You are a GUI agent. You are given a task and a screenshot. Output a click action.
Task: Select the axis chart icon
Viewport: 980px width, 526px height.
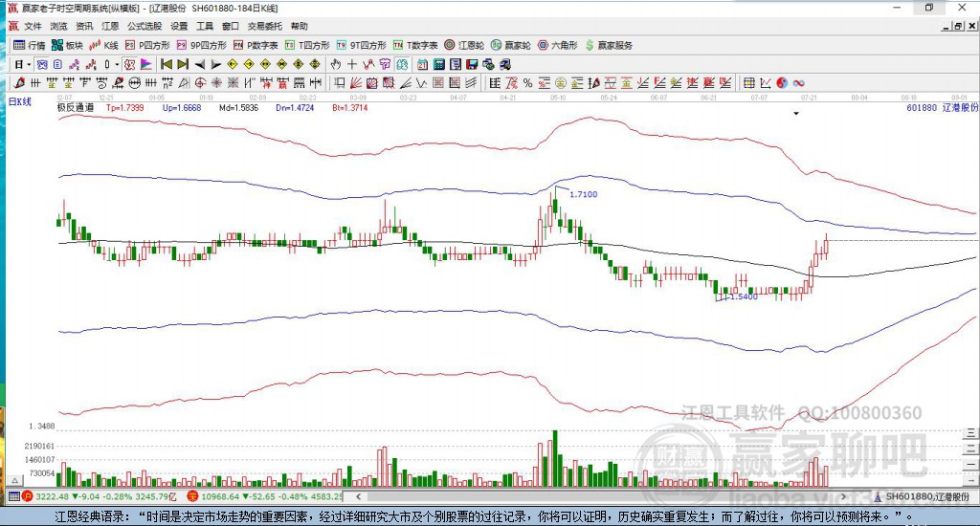[766, 83]
